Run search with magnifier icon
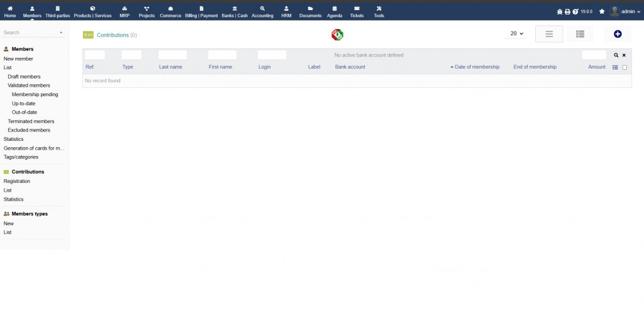 [x=616, y=55]
